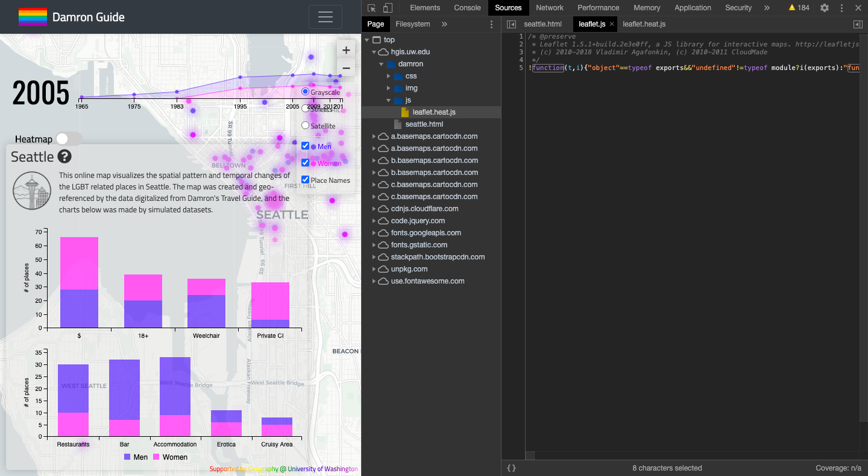868x476 pixels.
Task: Click the 1995 point on the timeline
Action: [x=240, y=77]
